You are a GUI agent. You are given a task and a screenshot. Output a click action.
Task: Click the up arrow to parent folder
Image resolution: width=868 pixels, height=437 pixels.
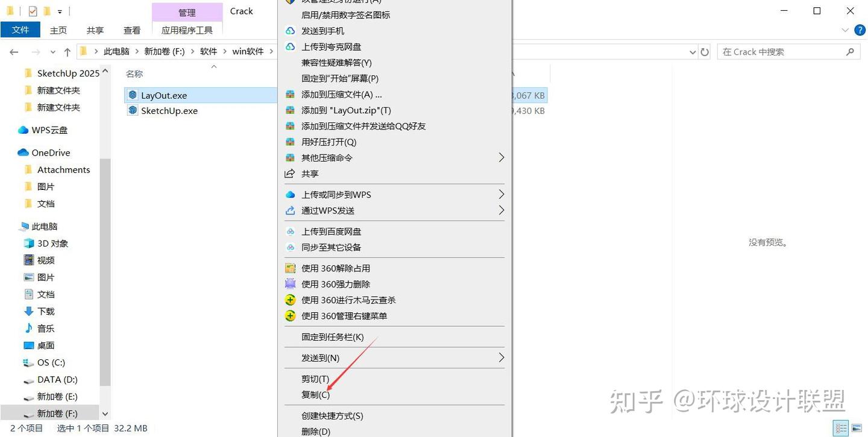(x=66, y=51)
